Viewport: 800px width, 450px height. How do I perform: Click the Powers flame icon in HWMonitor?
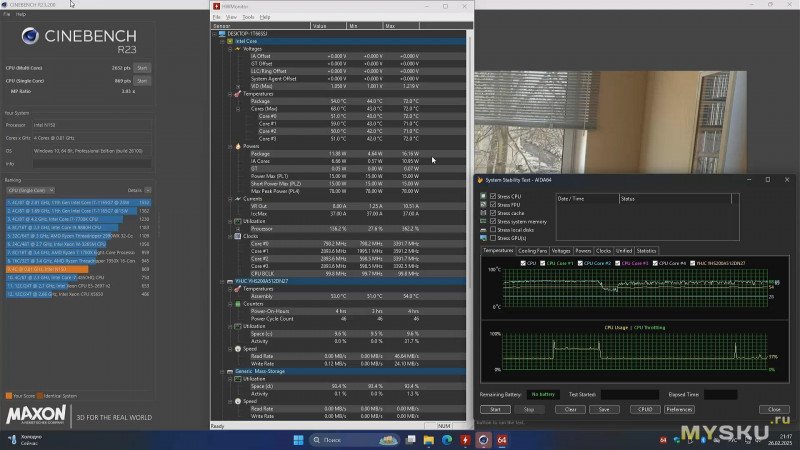238,146
